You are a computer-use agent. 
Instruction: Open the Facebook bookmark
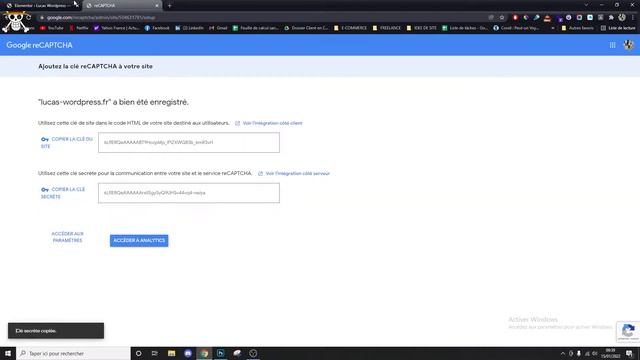point(157,28)
